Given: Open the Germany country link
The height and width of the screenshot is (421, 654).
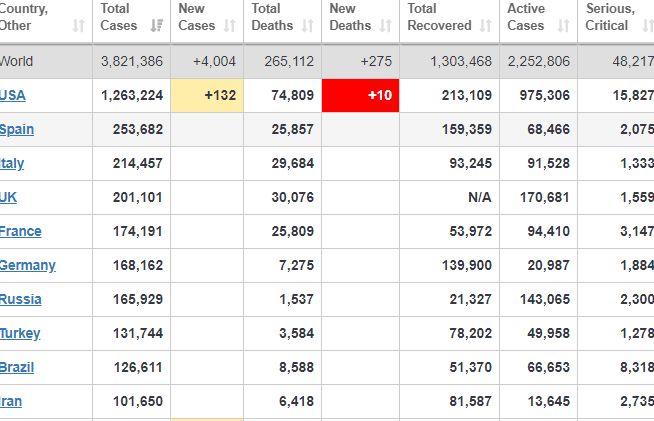Looking at the screenshot, I should [x=28, y=265].
